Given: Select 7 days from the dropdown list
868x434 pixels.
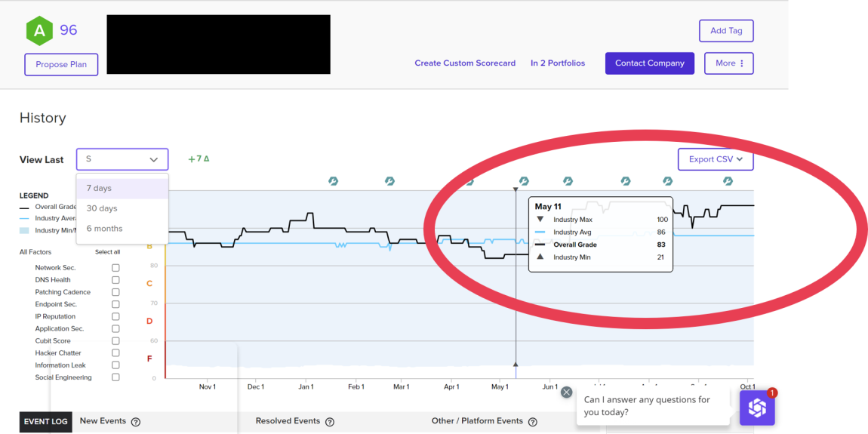Looking at the screenshot, I should point(122,188).
